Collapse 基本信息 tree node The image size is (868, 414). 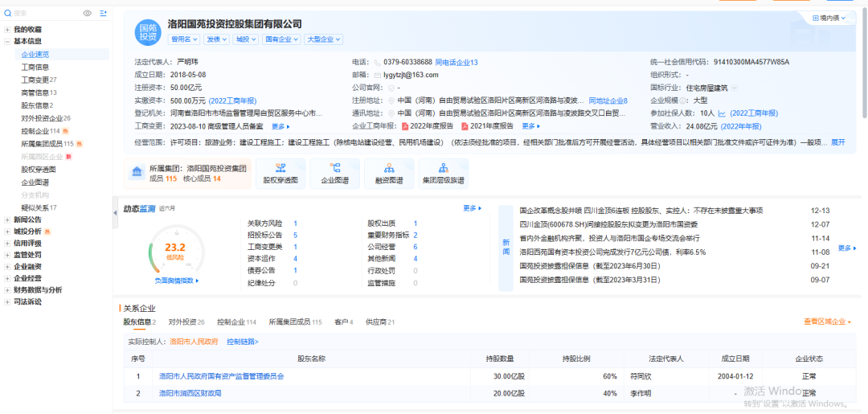pos(7,41)
